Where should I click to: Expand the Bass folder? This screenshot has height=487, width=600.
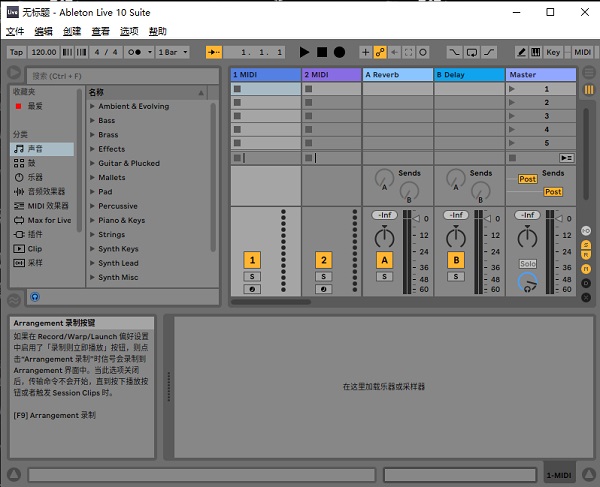click(92, 120)
